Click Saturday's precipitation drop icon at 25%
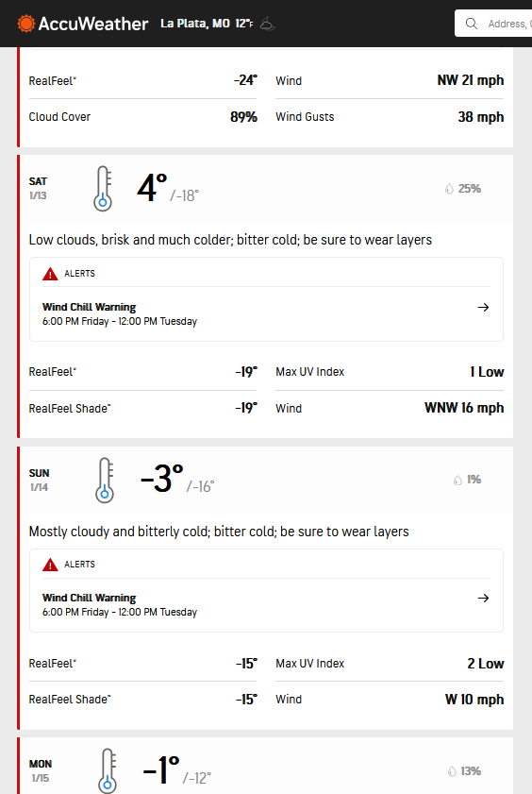Image resolution: width=532 pixels, height=794 pixels. 449,189
